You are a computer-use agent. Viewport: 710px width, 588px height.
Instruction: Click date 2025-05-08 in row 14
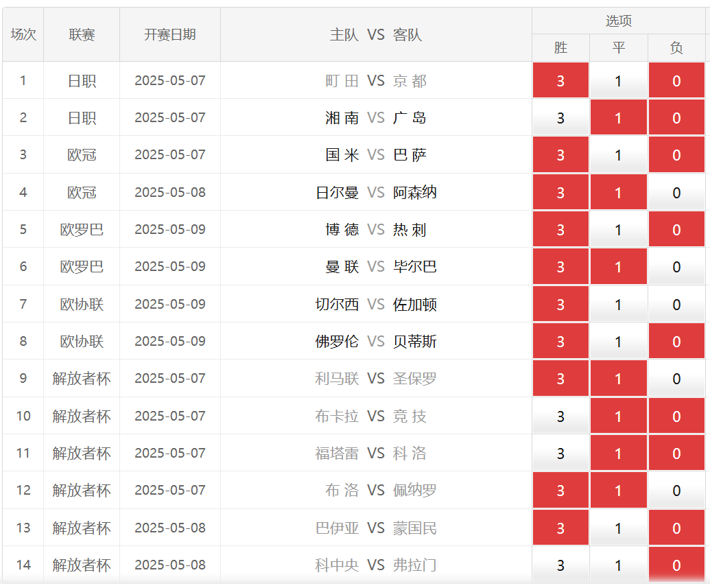[170, 565]
